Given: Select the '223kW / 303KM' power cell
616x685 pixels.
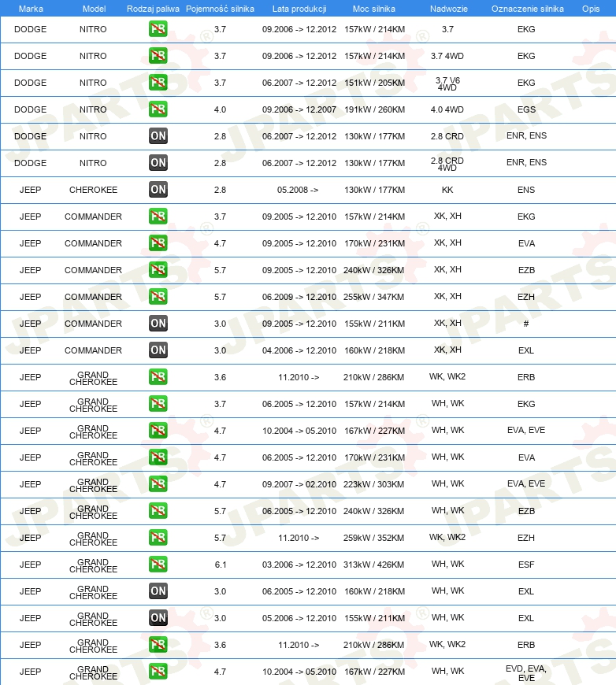Looking at the screenshot, I should pyautogui.click(x=374, y=484).
